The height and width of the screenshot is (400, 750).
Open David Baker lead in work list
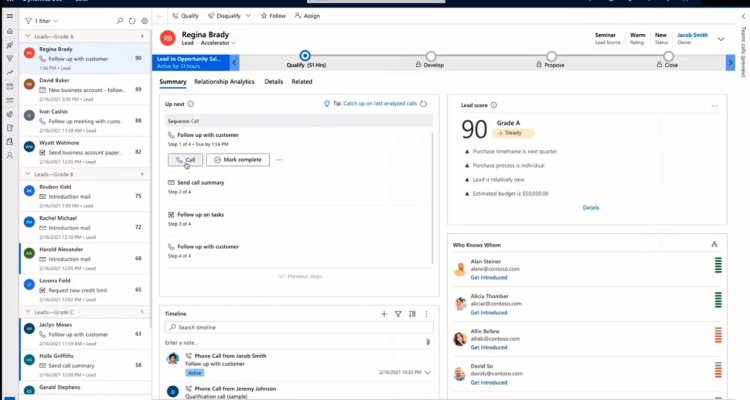click(85, 89)
